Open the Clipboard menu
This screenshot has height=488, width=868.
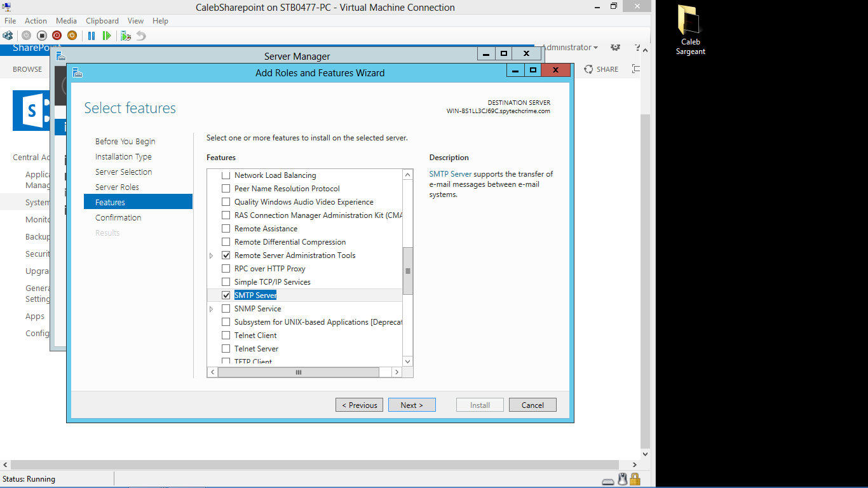point(102,21)
